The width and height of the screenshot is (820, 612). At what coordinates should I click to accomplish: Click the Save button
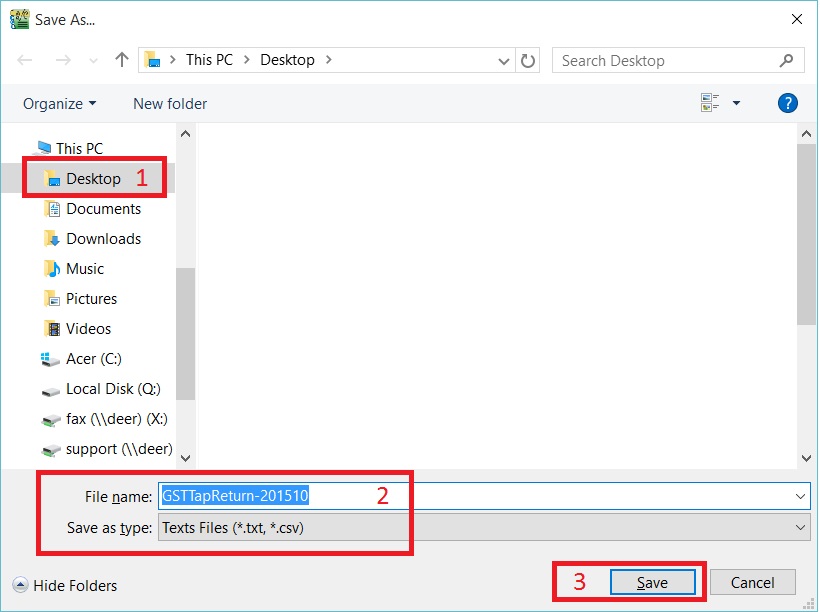pyautogui.click(x=652, y=582)
